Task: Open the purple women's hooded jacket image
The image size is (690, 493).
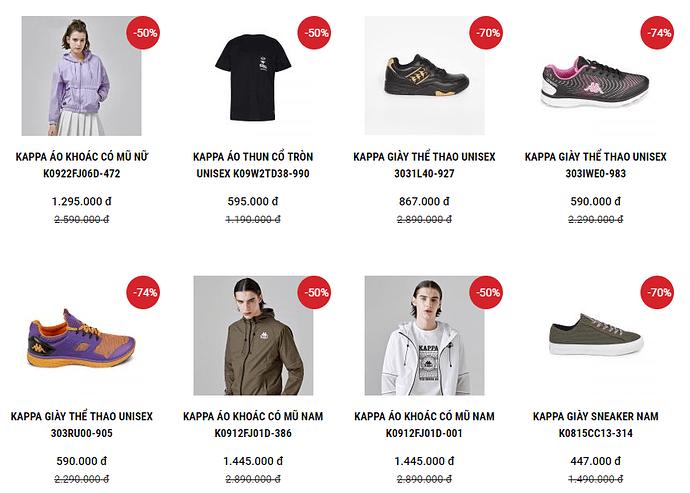Action: 81,76
